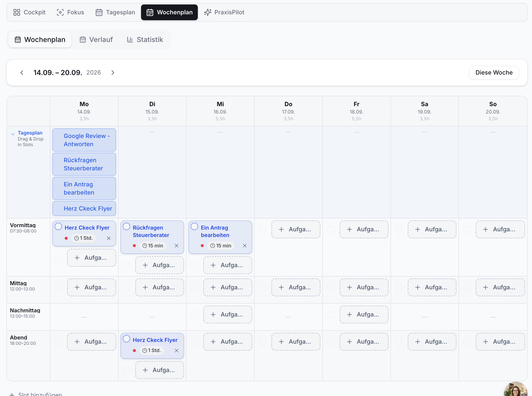Switch to the Verlauf tab
The width and height of the screenshot is (532, 396).
point(96,40)
